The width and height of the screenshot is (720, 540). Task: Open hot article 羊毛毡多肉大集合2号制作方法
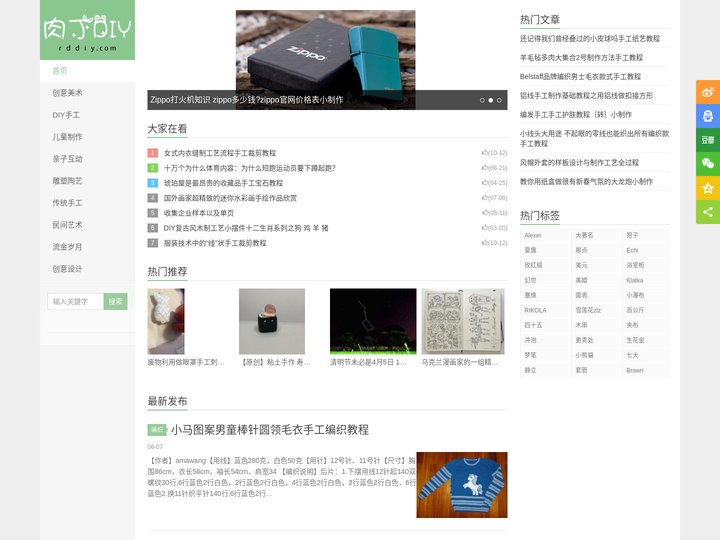[581, 57]
